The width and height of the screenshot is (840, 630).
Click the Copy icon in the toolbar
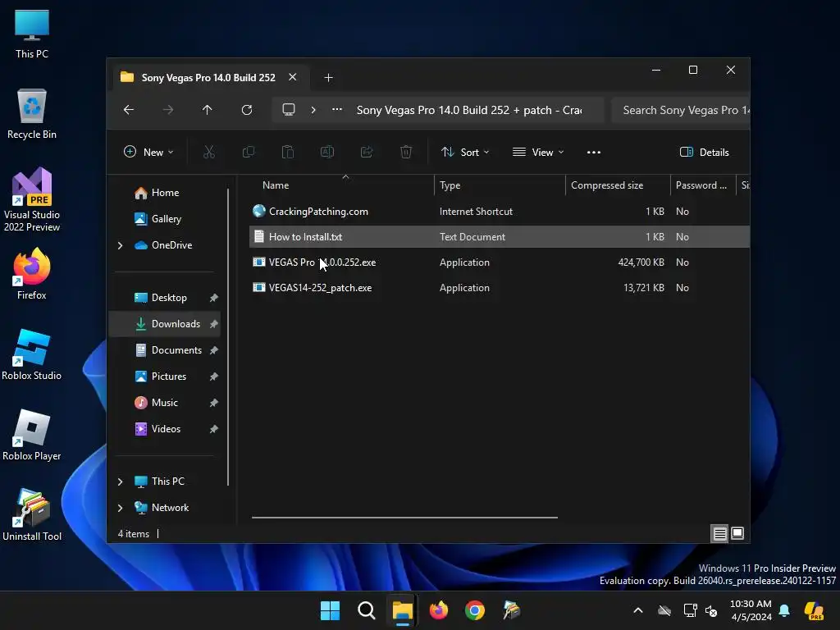coord(249,152)
